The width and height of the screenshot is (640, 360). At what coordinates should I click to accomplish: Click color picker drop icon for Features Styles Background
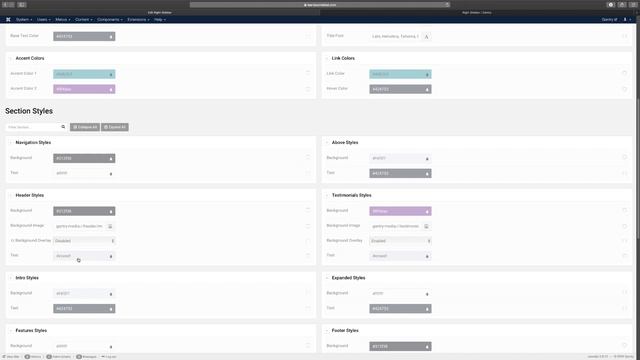click(111, 347)
